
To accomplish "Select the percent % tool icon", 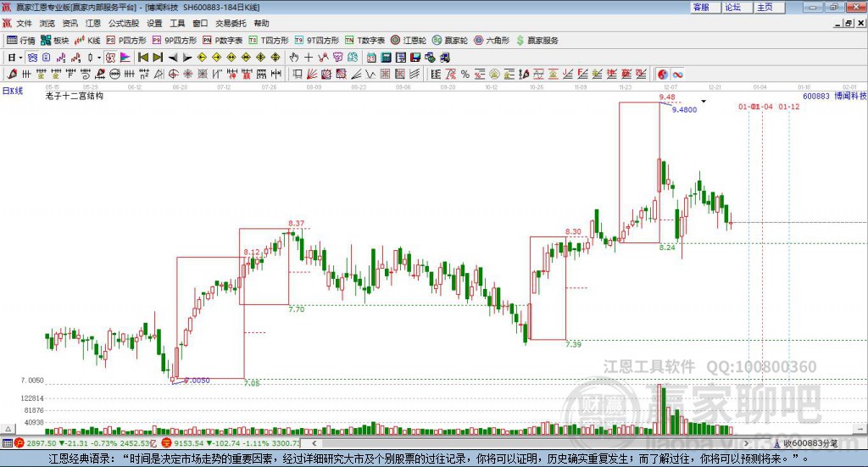I will click(465, 74).
